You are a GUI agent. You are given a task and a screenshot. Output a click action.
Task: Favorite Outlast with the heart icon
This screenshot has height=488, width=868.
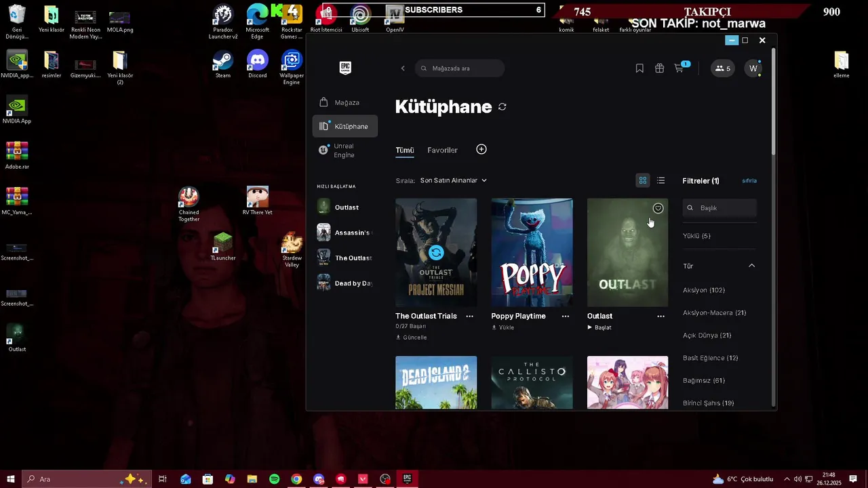tap(658, 208)
